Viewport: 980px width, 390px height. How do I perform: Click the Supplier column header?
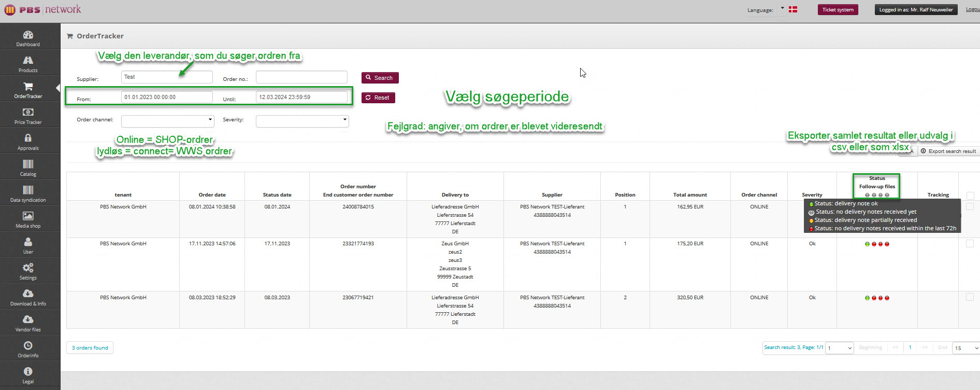552,195
